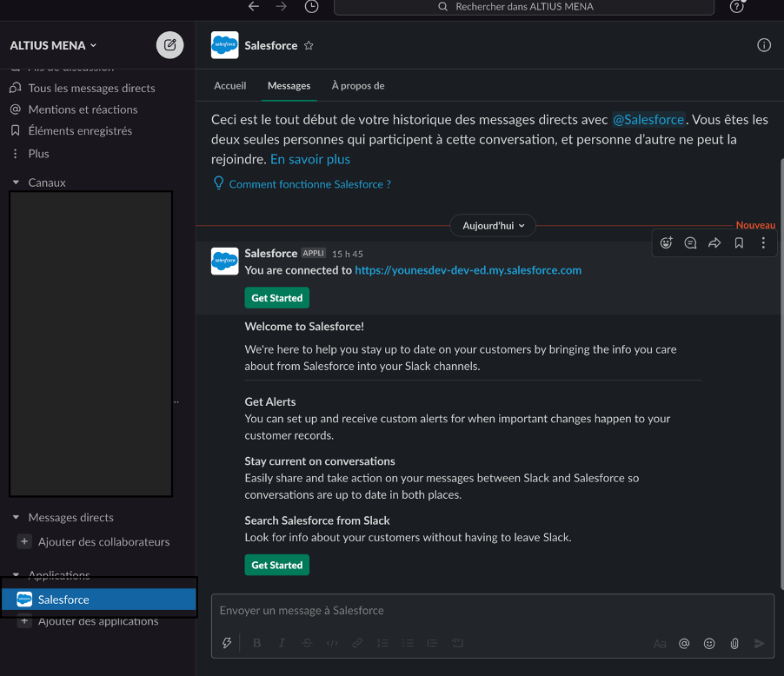Insert a link in composer
This screenshot has width=784, height=676.
[x=357, y=643]
